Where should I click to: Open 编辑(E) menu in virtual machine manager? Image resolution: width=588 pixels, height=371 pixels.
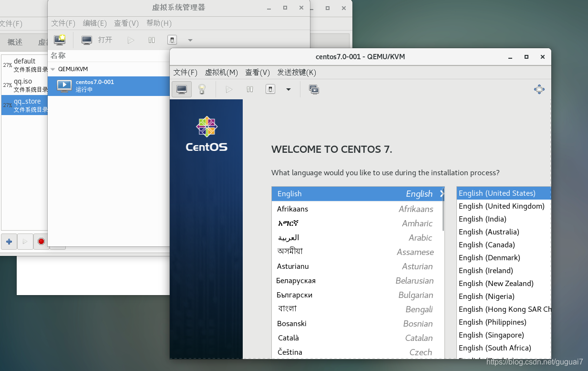click(94, 23)
